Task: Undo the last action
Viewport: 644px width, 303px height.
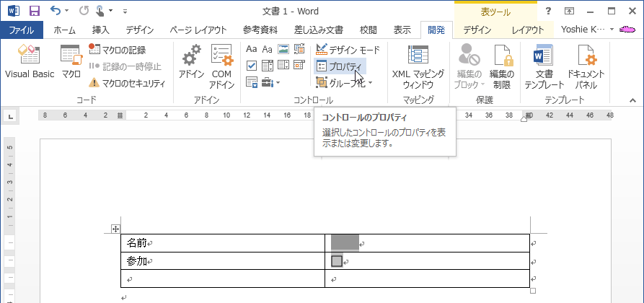Action: [55, 11]
